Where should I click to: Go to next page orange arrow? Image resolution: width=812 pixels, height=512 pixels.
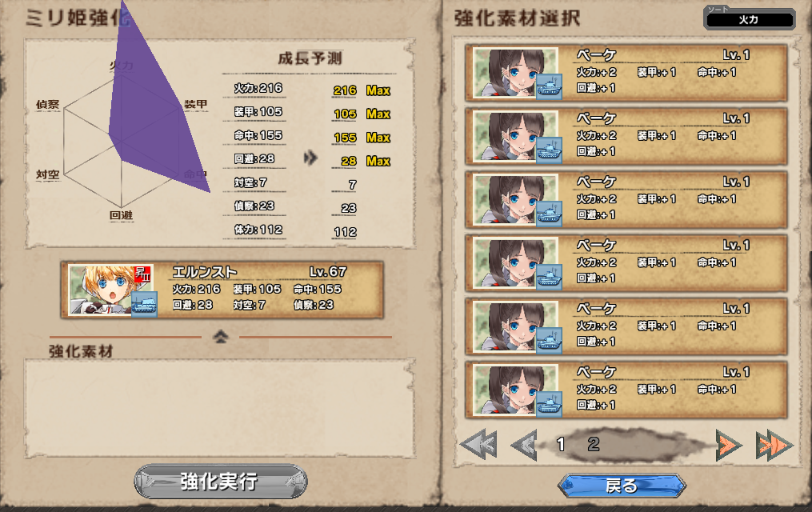coord(729,445)
